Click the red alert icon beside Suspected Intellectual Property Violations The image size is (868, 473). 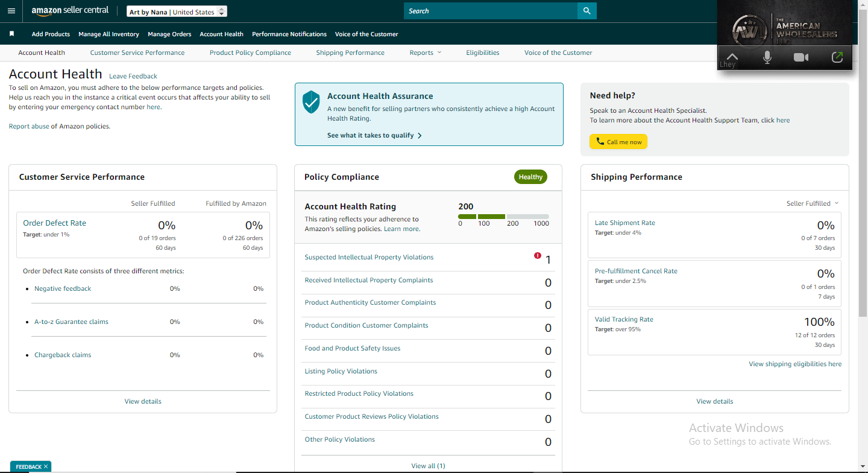tap(538, 256)
